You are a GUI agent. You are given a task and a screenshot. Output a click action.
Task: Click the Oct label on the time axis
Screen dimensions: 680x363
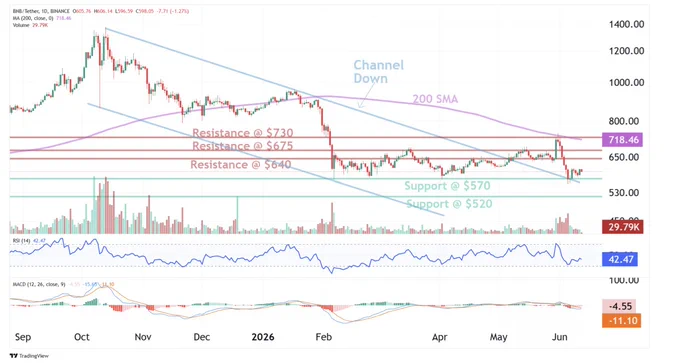(x=82, y=337)
